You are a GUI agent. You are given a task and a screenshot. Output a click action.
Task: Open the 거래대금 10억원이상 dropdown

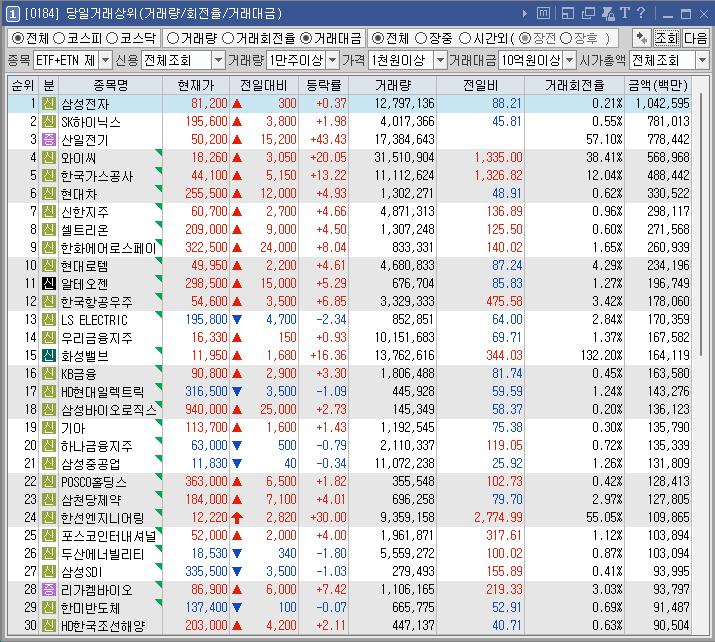[570, 60]
